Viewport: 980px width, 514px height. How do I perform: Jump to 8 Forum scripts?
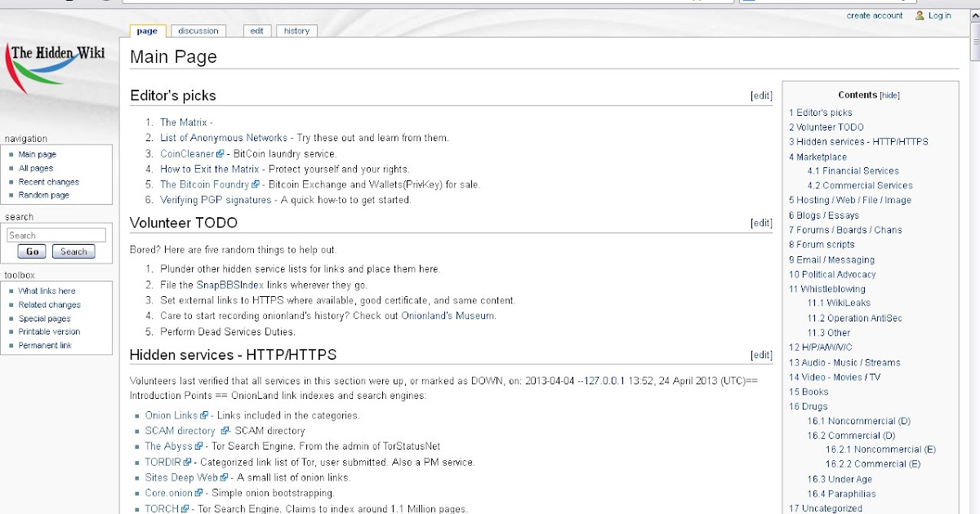pyautogui.click(x=822, y=244)
